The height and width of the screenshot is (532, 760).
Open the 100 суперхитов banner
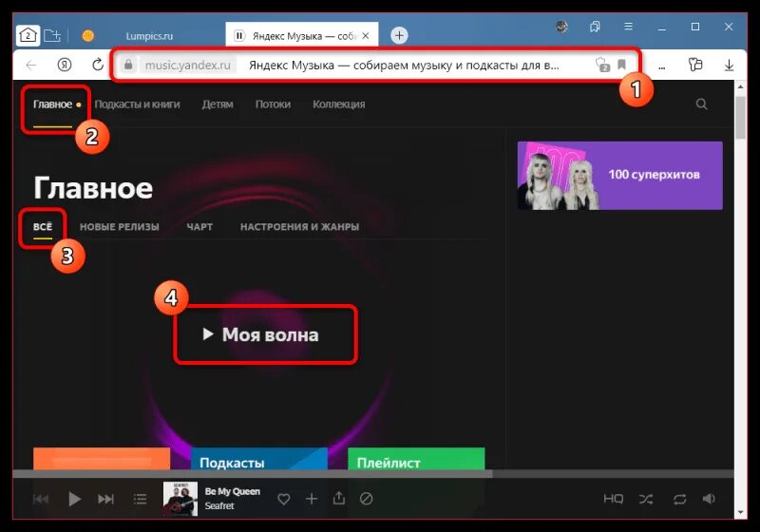(x=620, y=176)
